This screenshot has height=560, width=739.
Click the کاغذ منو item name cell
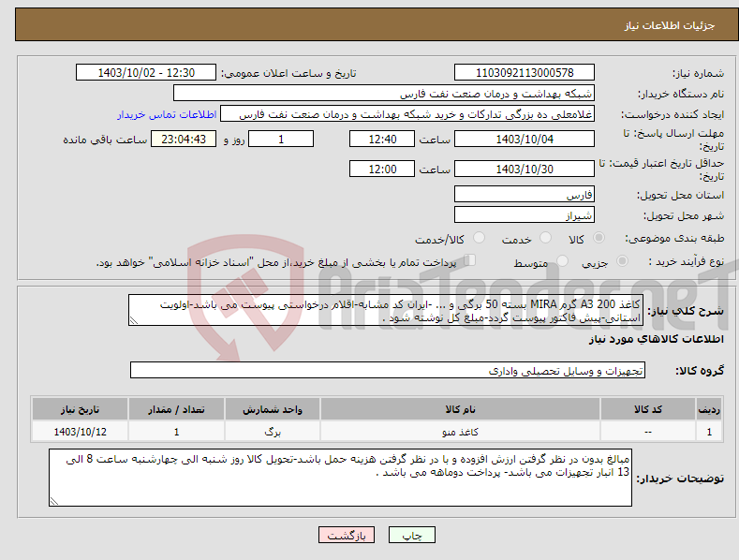[x=460, y=432]
